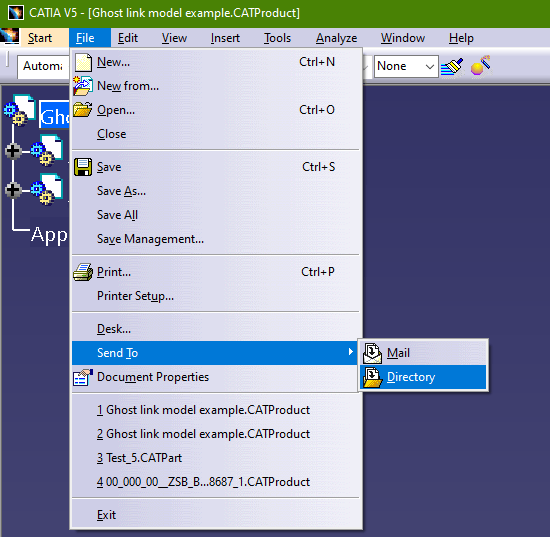Viewport: 550px width, 537px height.
Task: Open the Send To submenu arrow
Action: click(x=350, y=352)
